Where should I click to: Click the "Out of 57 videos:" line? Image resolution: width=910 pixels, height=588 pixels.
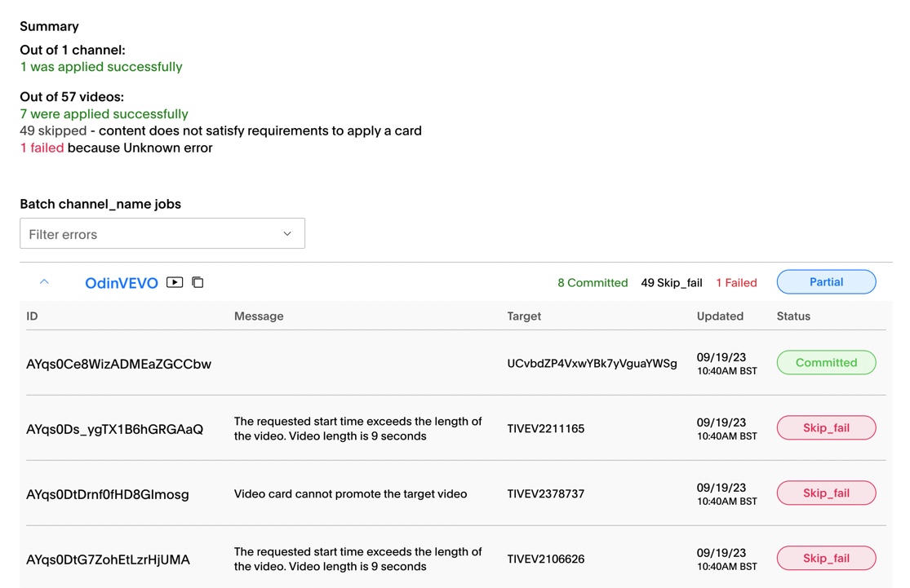point(72,97)
